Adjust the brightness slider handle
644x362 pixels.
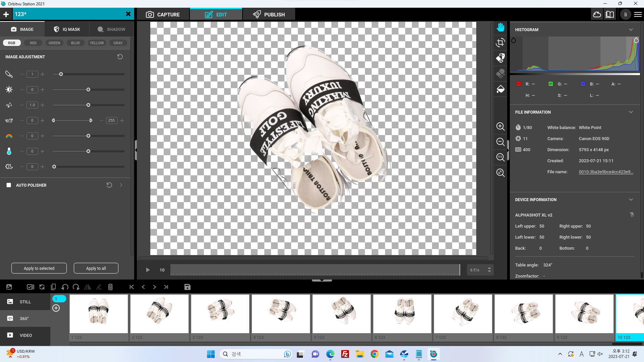pyautogui.click(x=88, y=89)
